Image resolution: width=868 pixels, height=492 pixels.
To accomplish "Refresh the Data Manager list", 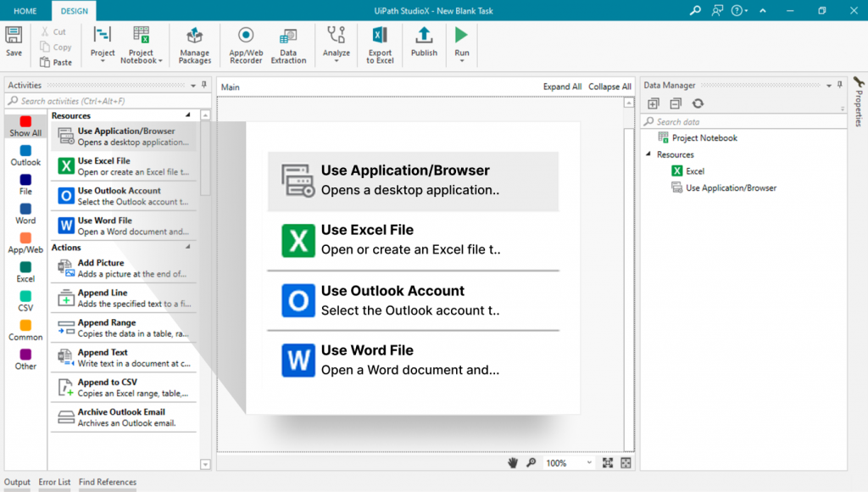I will 698,103.
